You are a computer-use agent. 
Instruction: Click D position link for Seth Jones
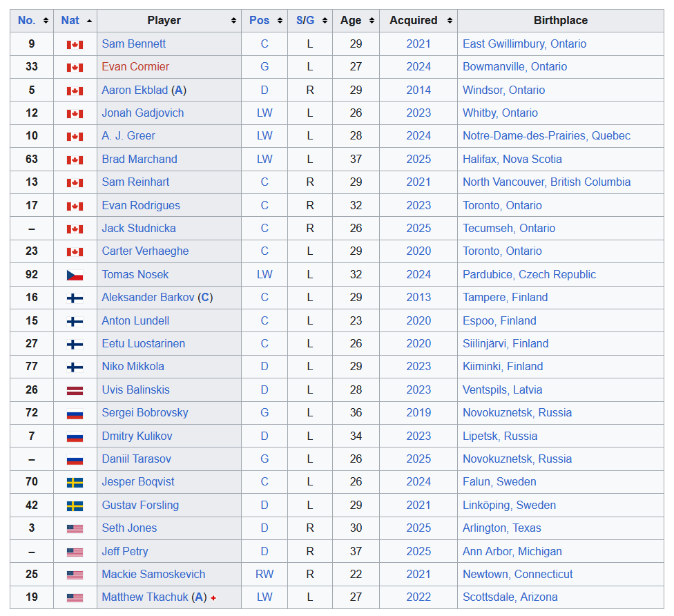(x=264, y=528)
